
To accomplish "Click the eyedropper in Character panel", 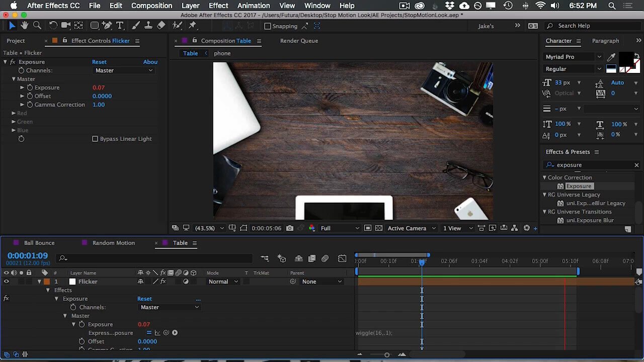I will [x=611, y=57].
